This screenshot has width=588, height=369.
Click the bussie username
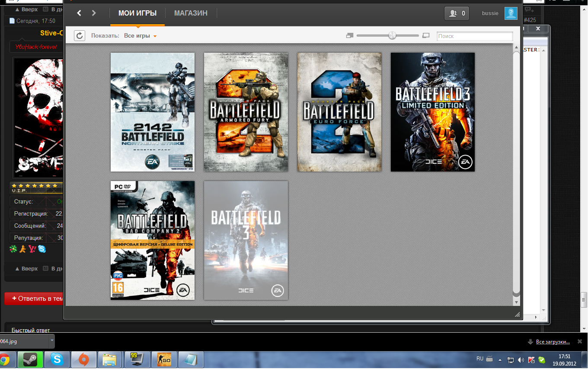(490, 13)
